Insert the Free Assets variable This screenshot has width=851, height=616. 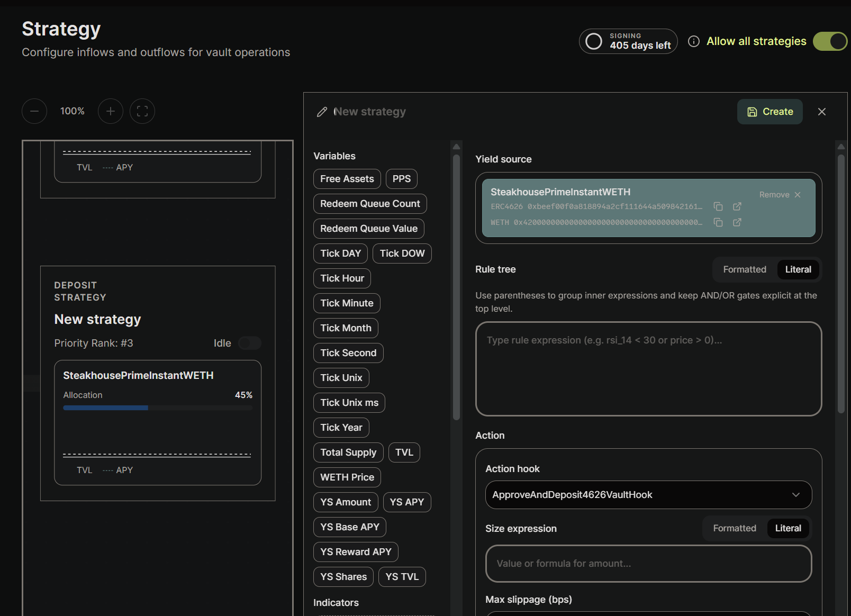347,179
